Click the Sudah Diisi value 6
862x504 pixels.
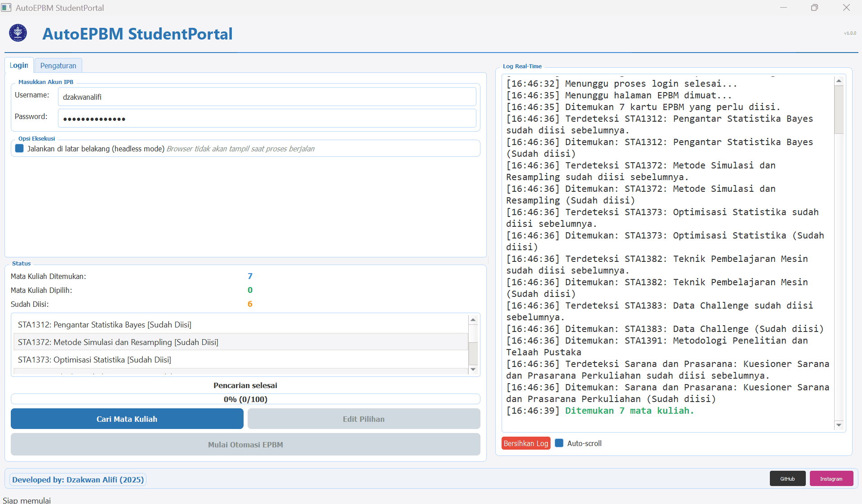point(250,304)
